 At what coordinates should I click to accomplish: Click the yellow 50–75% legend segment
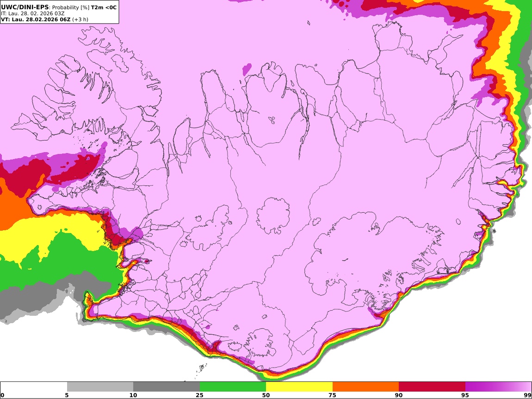299,387
